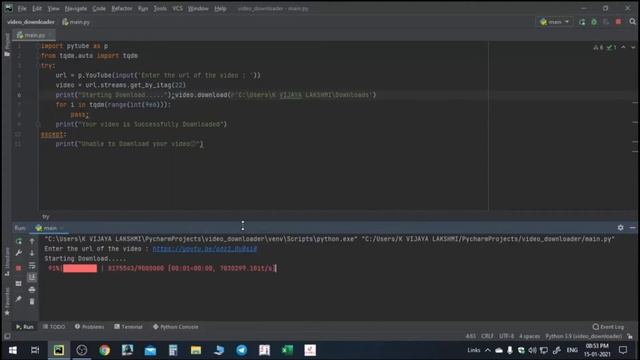This screenshot has width=640, height=360.
Task: Open the Project tool window sidebar
Action: 7,45
